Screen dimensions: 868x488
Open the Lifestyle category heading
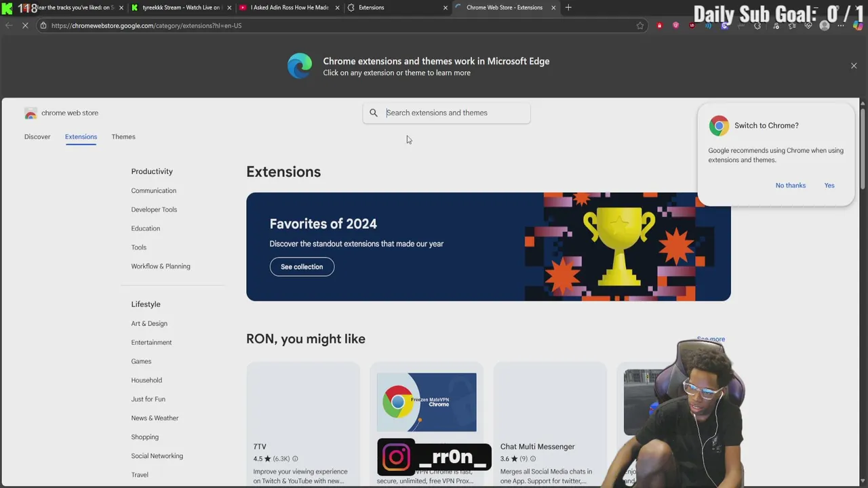coord(146,304)
